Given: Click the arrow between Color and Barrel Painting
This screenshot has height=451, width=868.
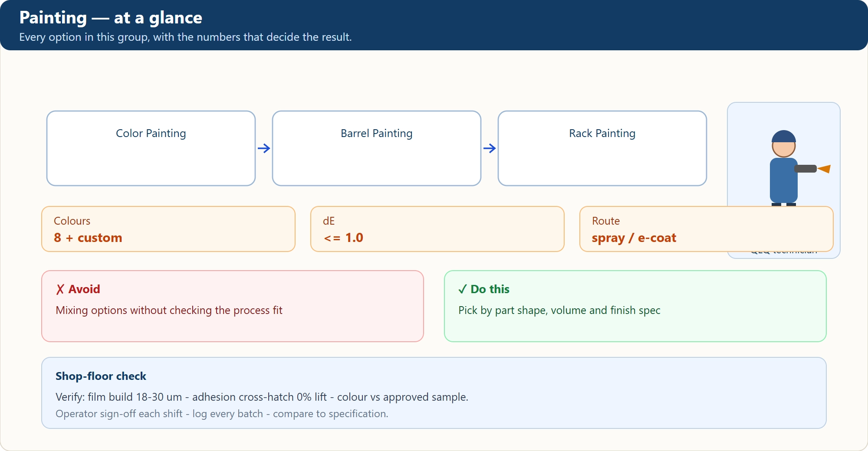Looking at the screenshot, I should pyautogui.click(x=264, y=148).
